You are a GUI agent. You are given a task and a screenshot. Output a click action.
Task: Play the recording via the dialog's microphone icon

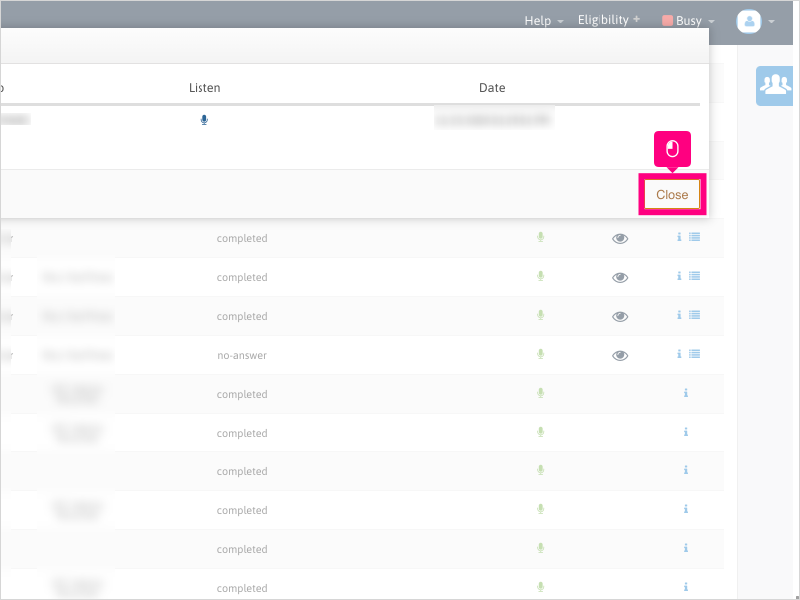(x=204, y=120)
